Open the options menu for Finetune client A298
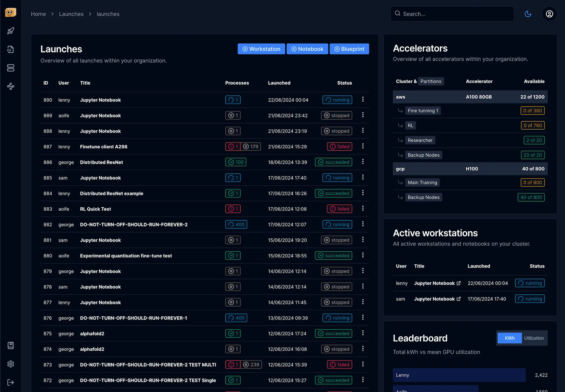The width and height of the screenshot is (565, 392). 363,146
